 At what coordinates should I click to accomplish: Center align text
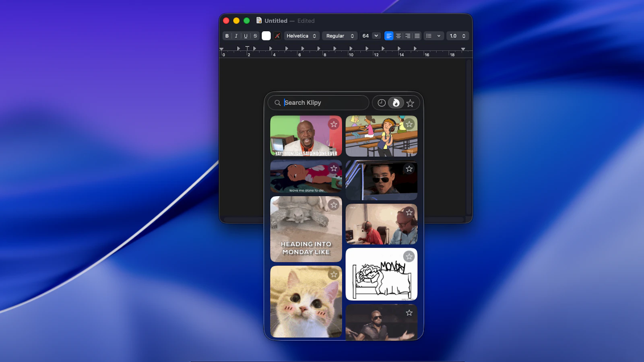tap(398, 36)
